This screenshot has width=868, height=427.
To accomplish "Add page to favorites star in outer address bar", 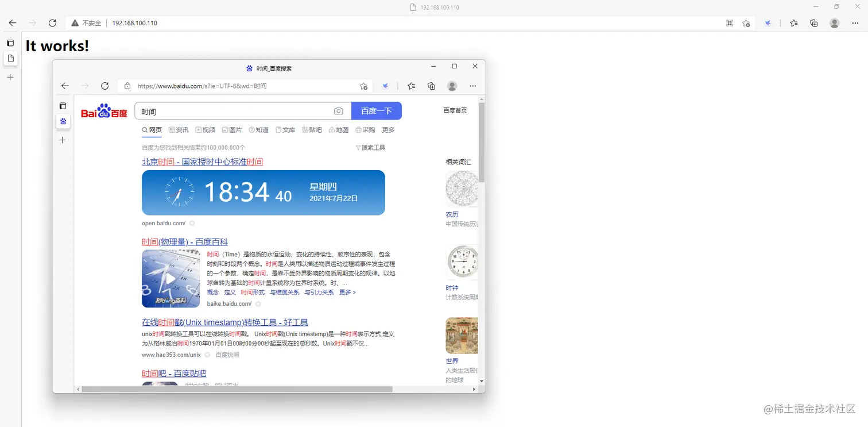I will coord(746,23).
